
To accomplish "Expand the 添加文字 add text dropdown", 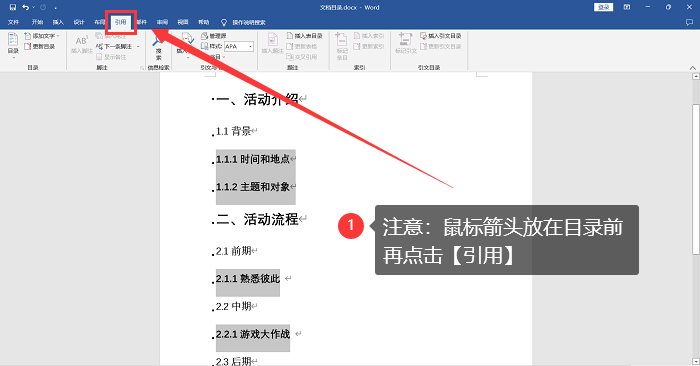I will 58,36.
